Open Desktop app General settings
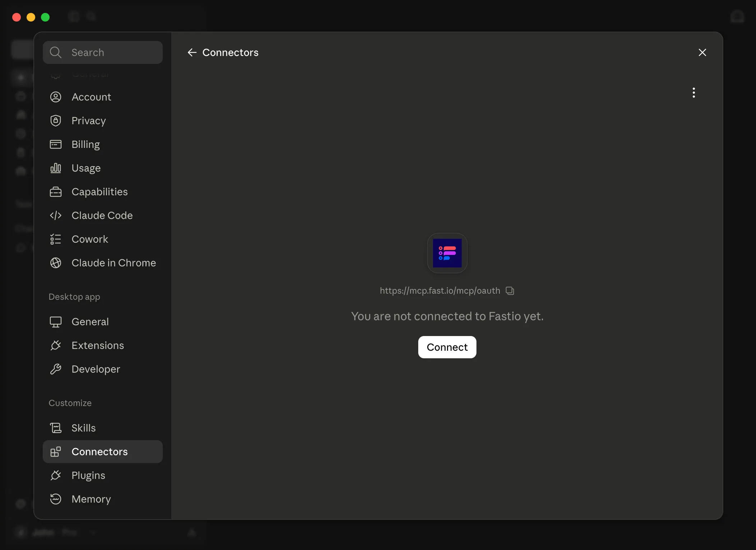756x550 pixels. coord(103,322)
